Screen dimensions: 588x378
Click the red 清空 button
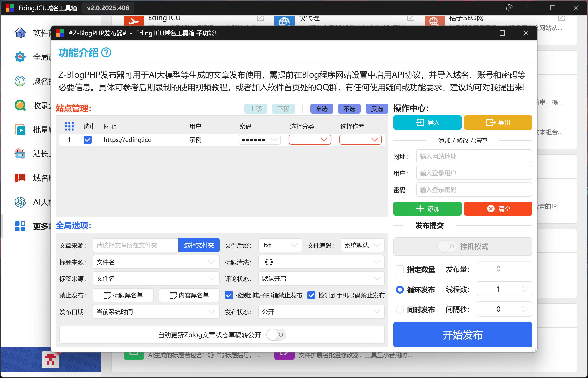498,209
